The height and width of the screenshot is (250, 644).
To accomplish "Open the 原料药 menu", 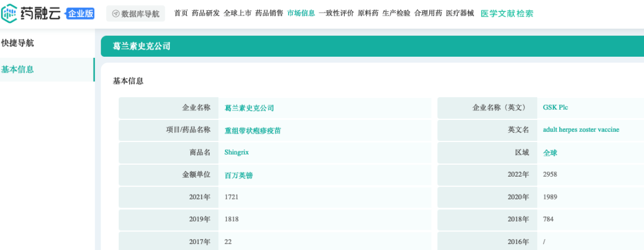I will click(x=368, y=13).
